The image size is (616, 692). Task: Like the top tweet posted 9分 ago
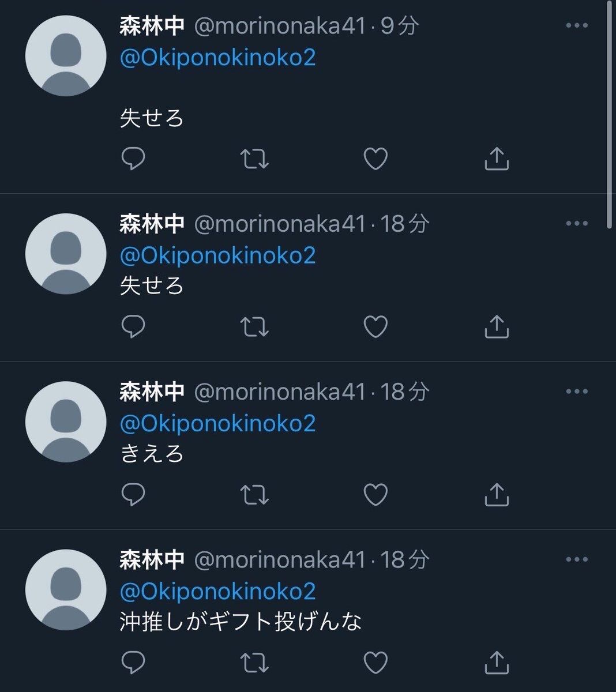(375, 159)
